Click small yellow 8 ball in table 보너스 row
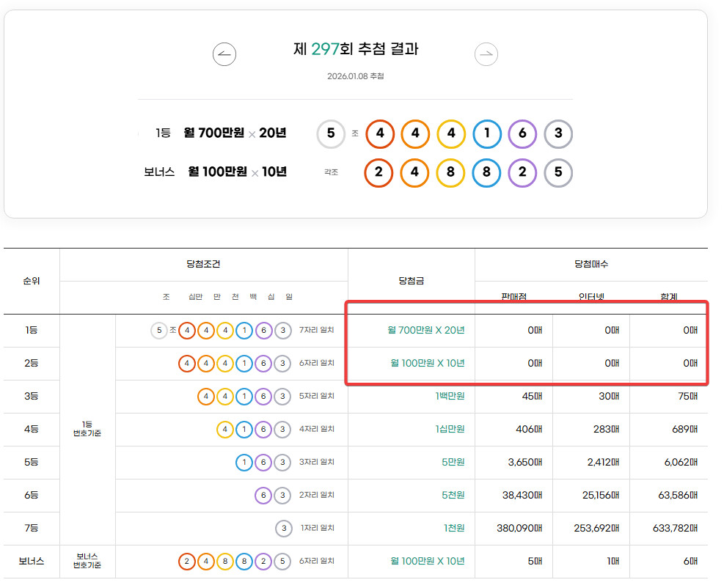The height and width of the screenshot is (588, 724). click(225, 561)
